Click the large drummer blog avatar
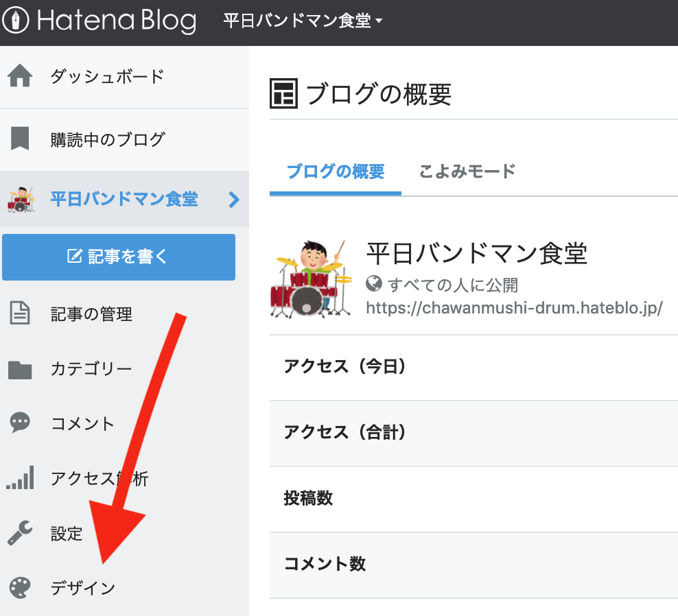 pos(310,279)
